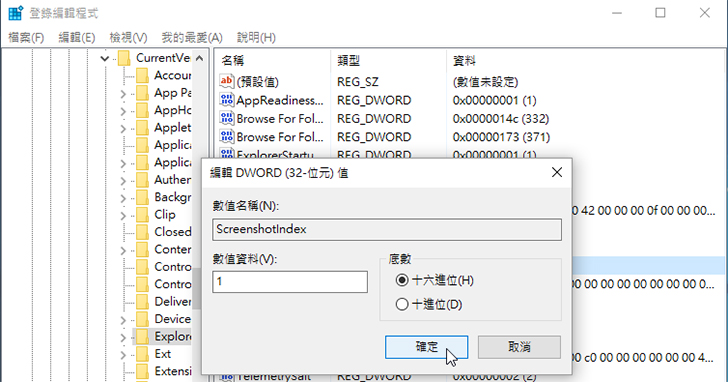The image size is (728, 382).
Task: Click the tree pane vertical scrollbar thumb
Action: (x=197, y=288)
